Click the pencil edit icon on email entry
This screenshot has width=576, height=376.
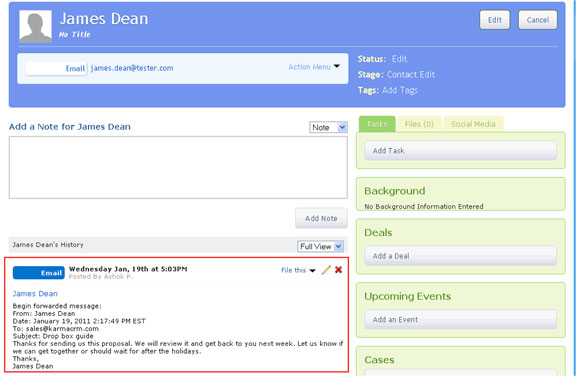326,270
